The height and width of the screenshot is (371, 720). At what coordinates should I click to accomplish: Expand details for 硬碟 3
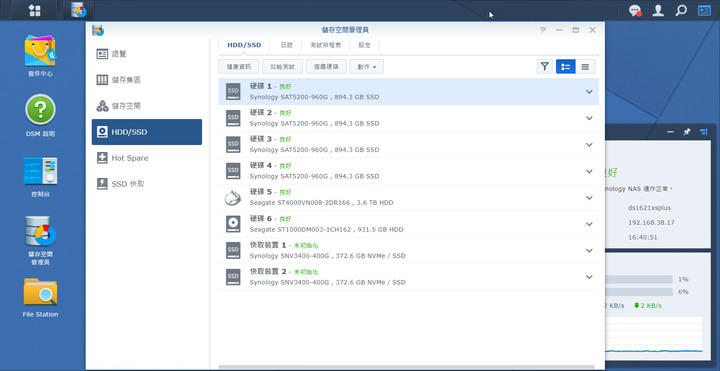click(x=589, y=145)
